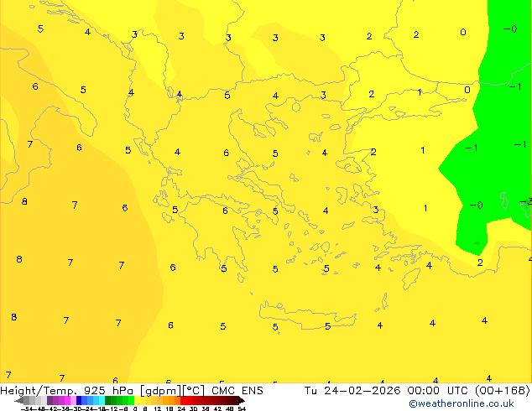Viewport: 532px width, 411px height.
Task: Click the legend scale label "12"
Action: [x=157, y=408]
